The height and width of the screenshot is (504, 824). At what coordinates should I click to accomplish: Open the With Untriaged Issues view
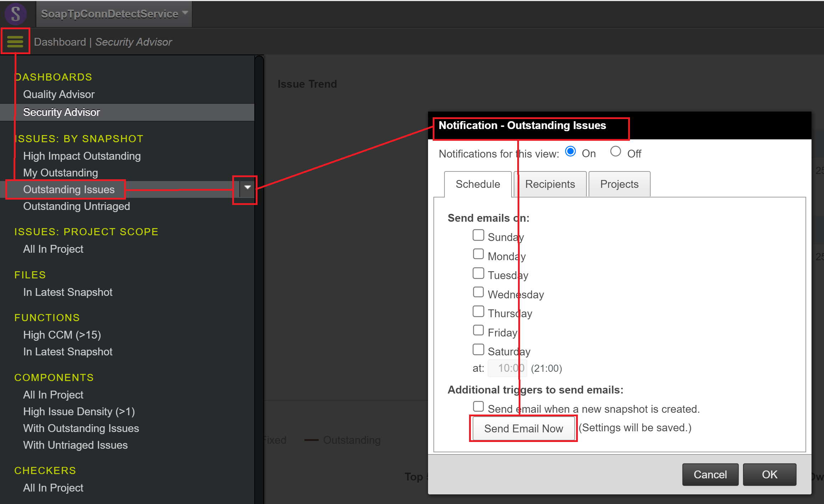point(75,445)
